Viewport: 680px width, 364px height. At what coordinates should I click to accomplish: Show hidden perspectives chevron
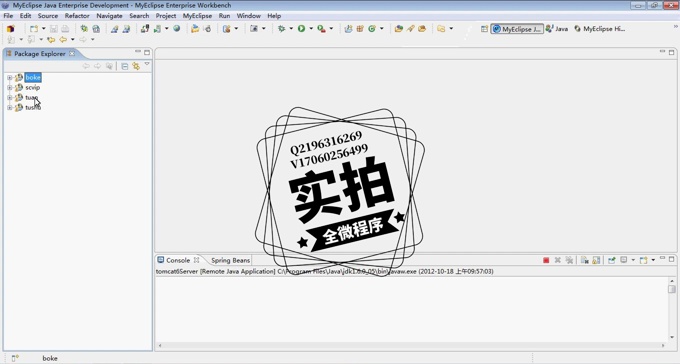(x=675, y=26)
